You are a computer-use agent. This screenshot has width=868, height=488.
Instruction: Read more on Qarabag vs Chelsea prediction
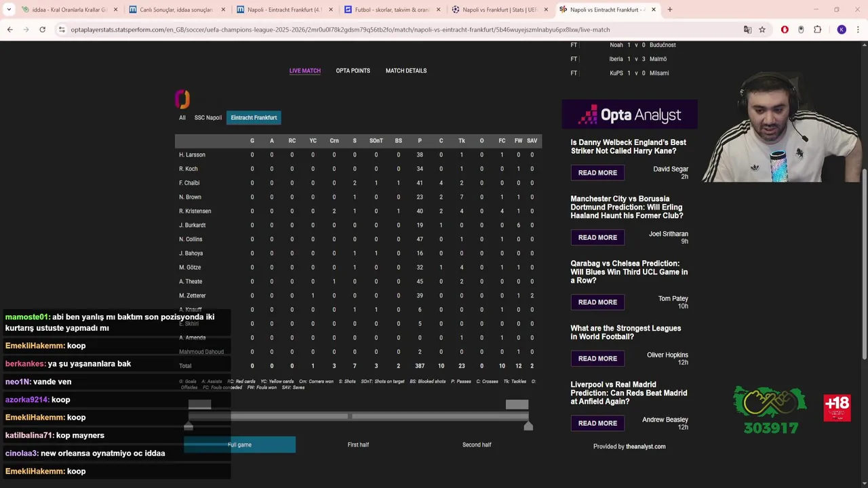[597, 302]
